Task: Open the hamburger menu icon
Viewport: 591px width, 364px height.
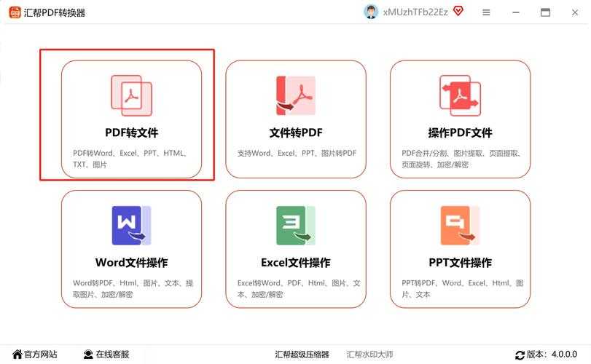Action: (x=486, y=12)
